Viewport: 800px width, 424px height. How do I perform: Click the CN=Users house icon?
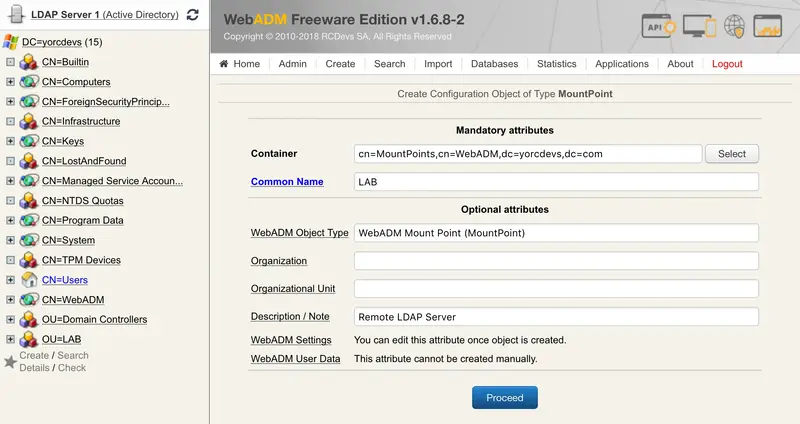29,280
